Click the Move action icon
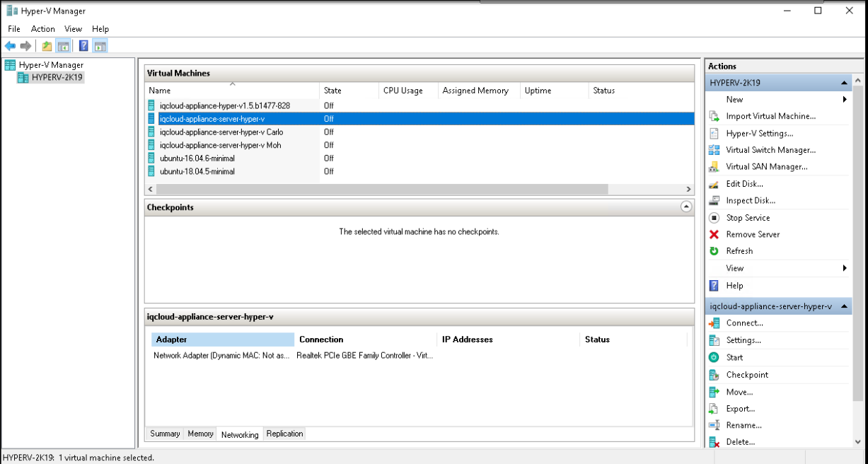This screenshot has width=868, height=464. tap(714, 392)
